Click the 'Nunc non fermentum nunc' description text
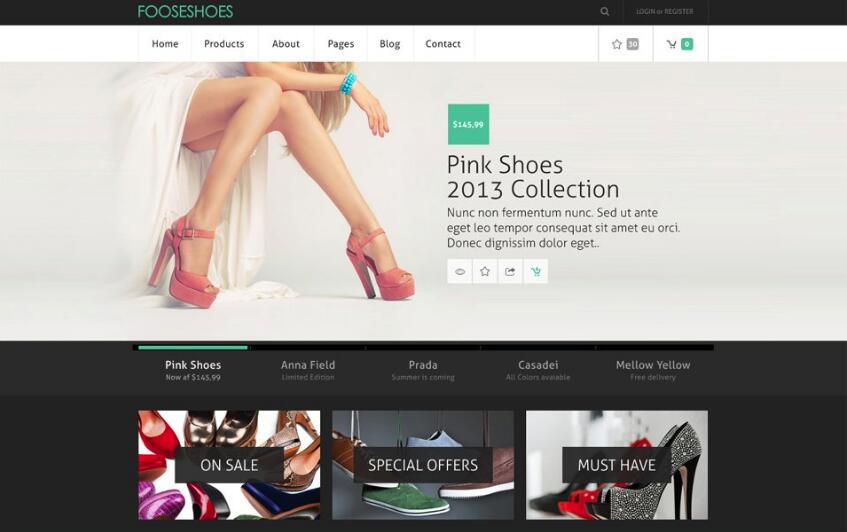This screenshot has height=532, width=847. coord(563,228)
